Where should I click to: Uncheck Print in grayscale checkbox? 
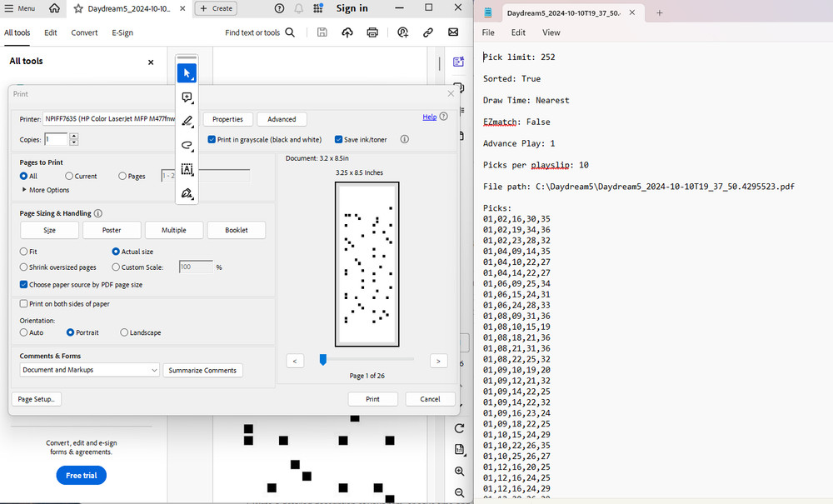click(x=212, y=140)
